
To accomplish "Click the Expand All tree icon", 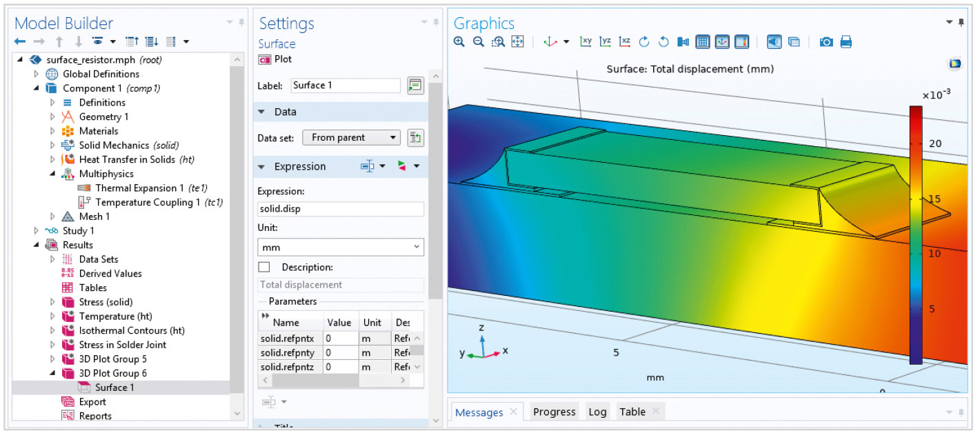I will (152, 42).
